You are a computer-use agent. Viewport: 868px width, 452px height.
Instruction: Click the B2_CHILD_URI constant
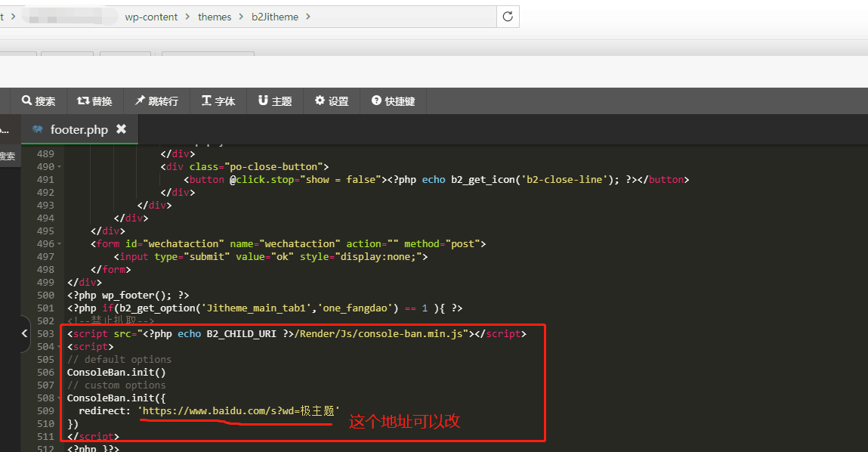(x=241, y=333)
